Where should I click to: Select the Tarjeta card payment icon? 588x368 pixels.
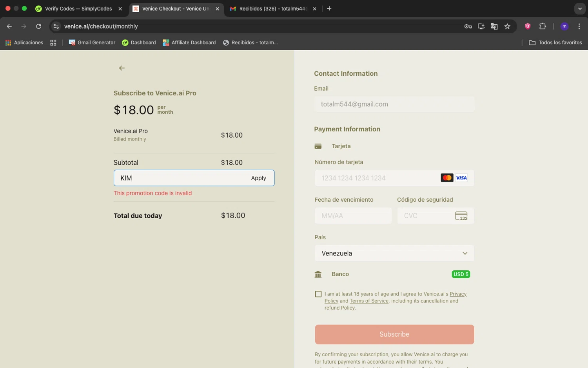pyautogui.click(x=318, y=146)
